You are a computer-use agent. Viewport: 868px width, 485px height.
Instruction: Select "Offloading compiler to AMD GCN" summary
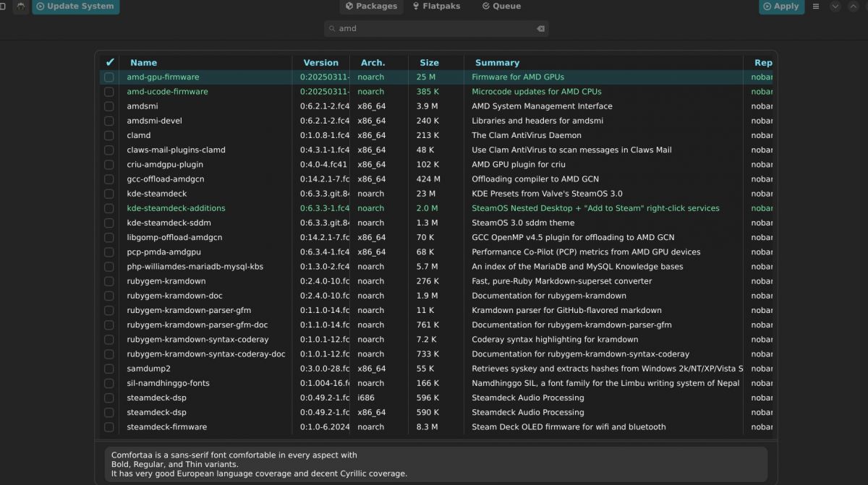[x=535, y=179]
